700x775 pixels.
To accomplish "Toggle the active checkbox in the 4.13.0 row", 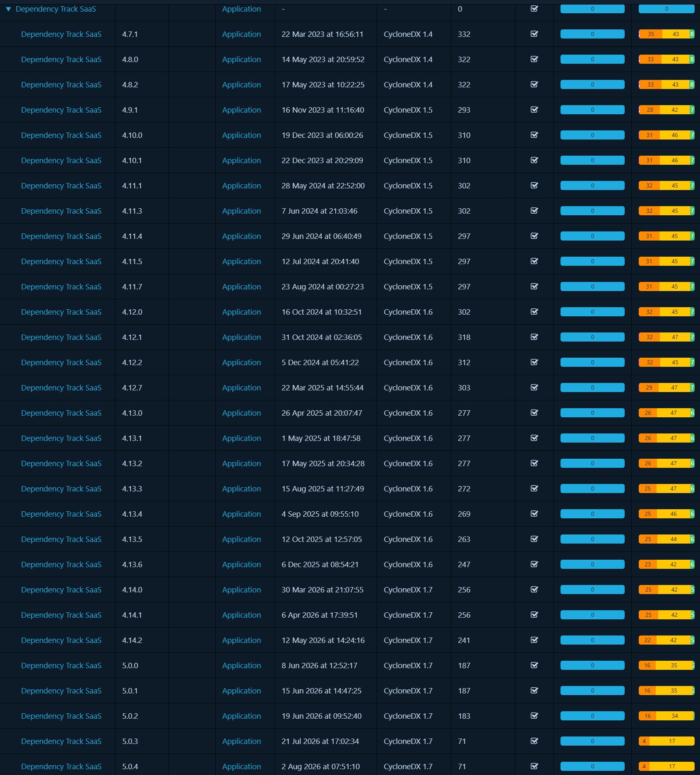I will pyautogui.click(x=534, y=413).
